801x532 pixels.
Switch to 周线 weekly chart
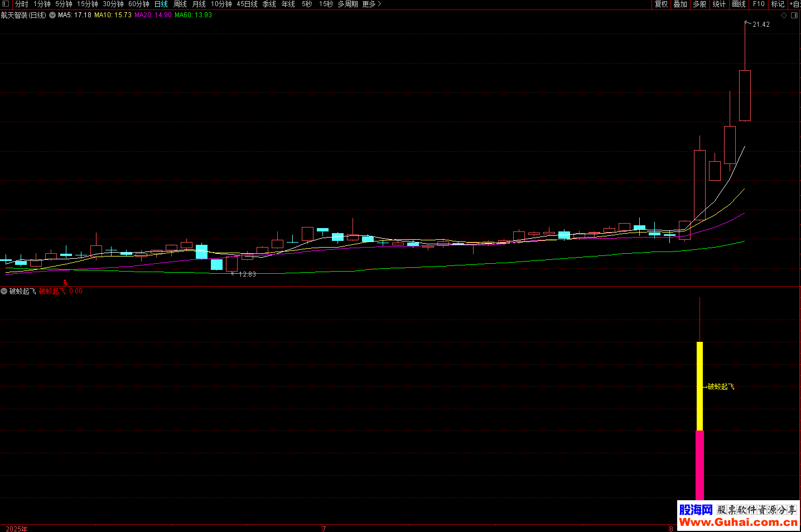point(180,4)
